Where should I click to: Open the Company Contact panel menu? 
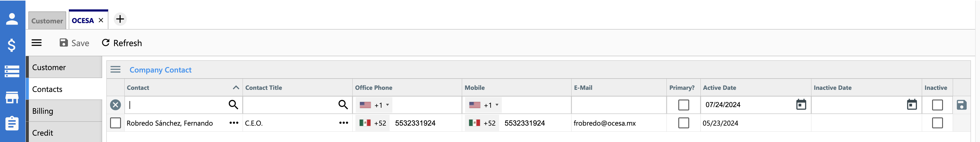(x=115, y=69)
